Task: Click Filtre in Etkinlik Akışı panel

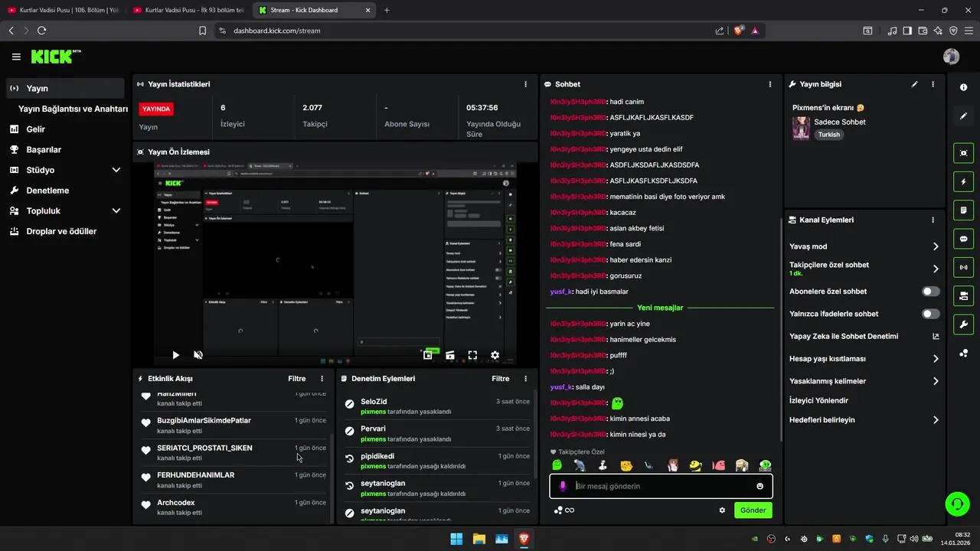Action: click(x=297, y=379)
